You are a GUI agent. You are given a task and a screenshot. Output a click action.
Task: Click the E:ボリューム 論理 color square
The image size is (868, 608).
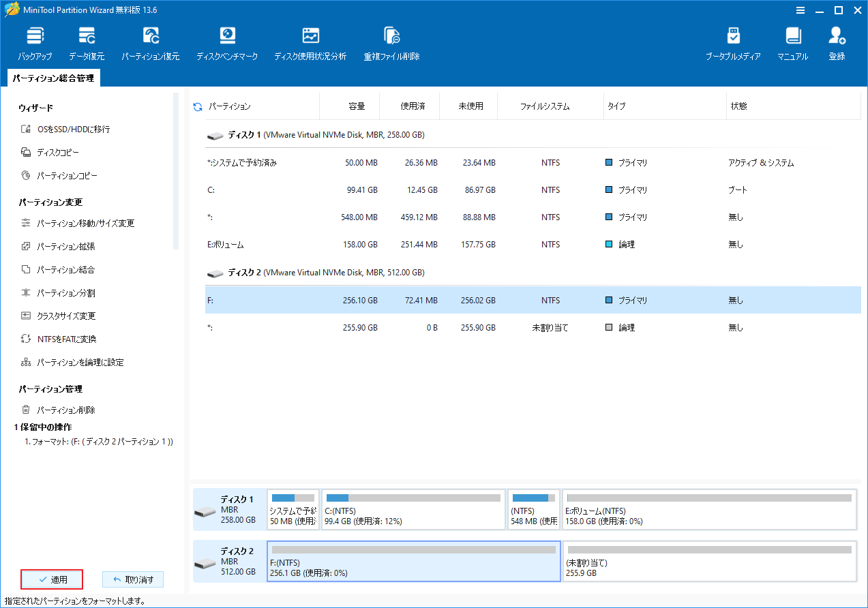[x=609, y=245]
